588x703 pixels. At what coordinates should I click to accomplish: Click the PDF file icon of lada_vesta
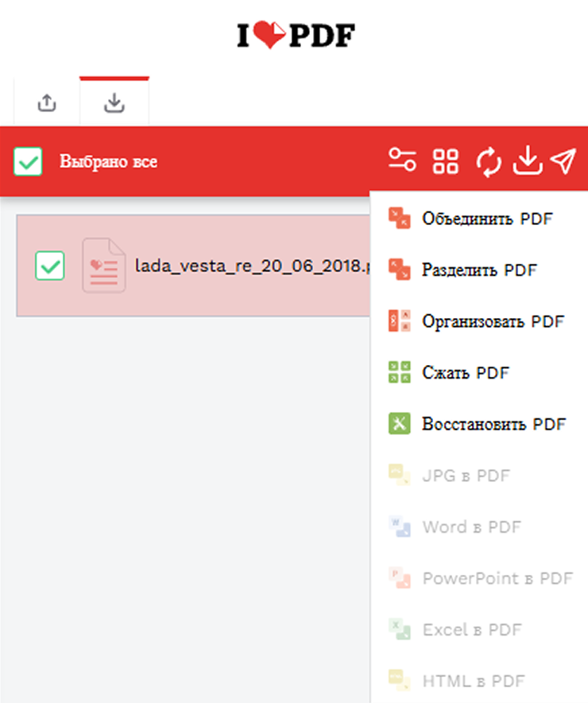tap(104, 266)
